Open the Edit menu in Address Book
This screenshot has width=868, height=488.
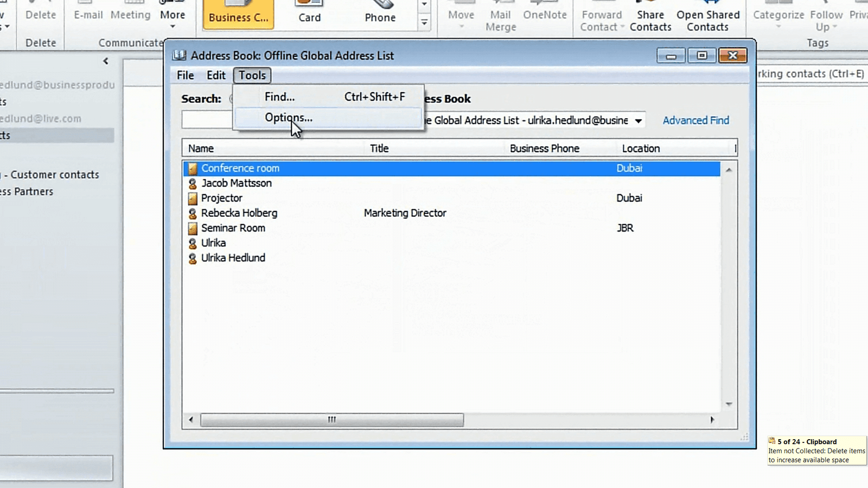pyautogui.click(x=216, y=75)
